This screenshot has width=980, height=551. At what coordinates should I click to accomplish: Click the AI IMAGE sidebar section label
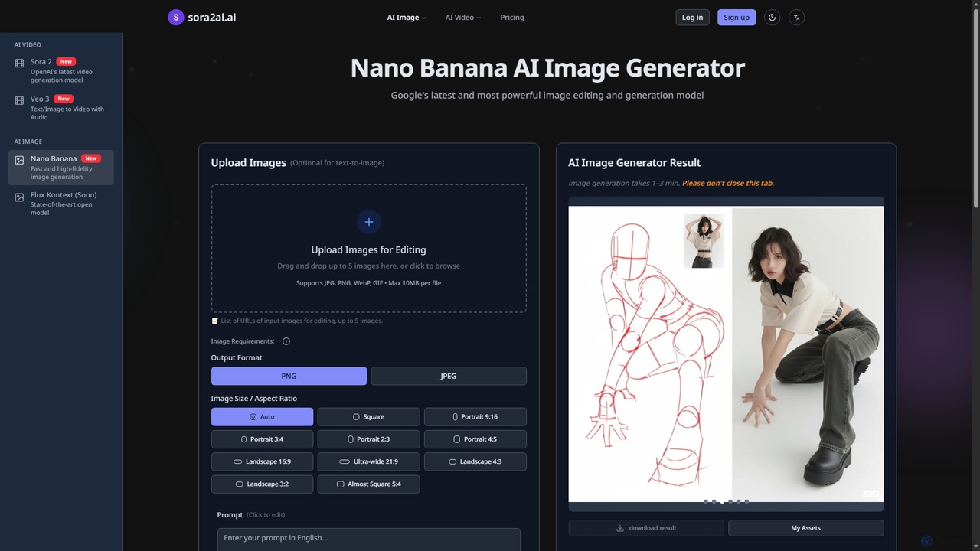(28, 142)
